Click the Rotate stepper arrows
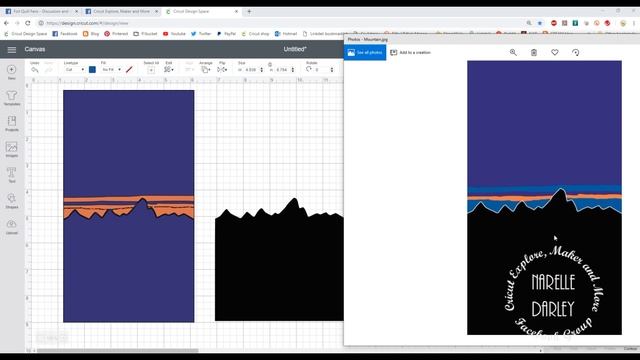Image resolution: width=640 pixels, height=360 pixels. pyautogui.click(x=331, y=70)
